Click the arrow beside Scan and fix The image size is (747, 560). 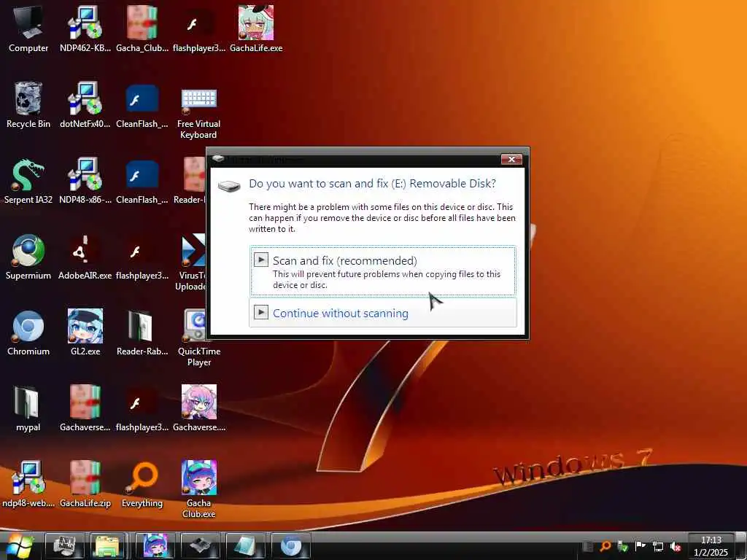click(x=260, y=260)
